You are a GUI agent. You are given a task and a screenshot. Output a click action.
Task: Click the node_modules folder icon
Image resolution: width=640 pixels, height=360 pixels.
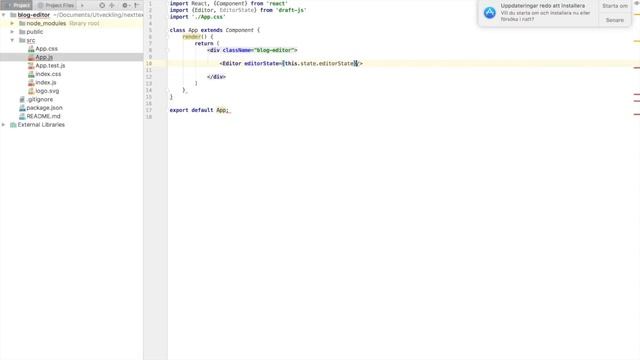pyautogui.click(x=22, y=23)
